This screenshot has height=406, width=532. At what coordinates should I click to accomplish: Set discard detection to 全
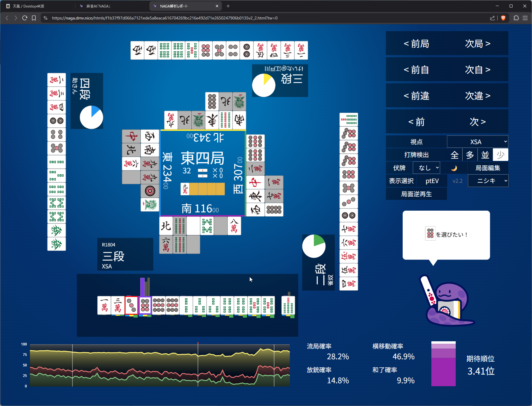click(x=454, y=155)
